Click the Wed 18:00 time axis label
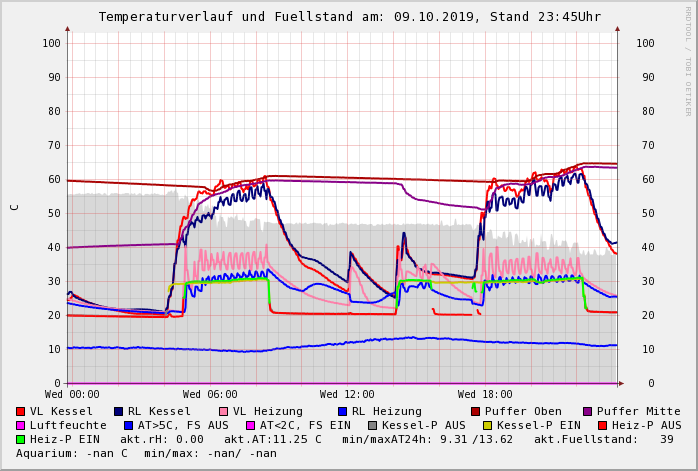The image size is (698, 471). point(485,395)
